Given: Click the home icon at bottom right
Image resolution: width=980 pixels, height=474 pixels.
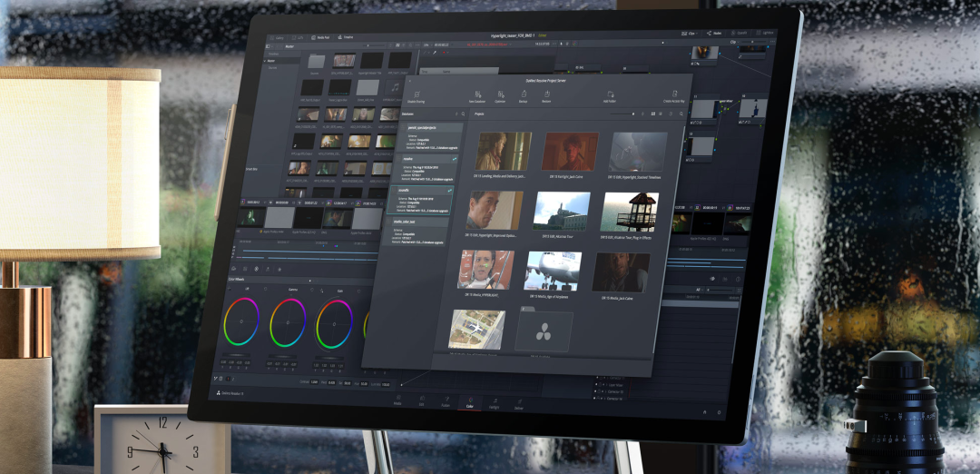Looking at the screenshot, I should (705, 412).
